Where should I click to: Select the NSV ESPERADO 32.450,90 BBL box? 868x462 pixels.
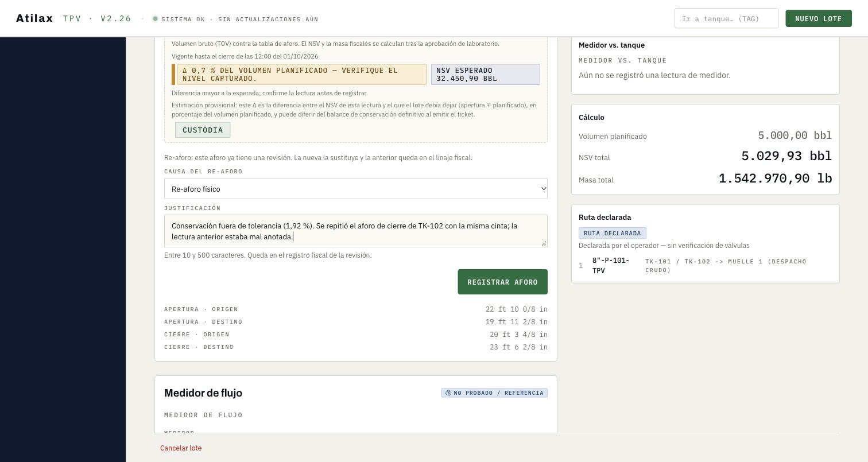point(486,75)
